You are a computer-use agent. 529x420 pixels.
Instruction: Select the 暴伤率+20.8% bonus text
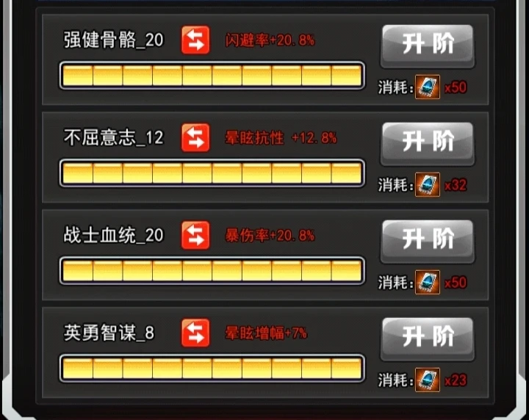270,236
